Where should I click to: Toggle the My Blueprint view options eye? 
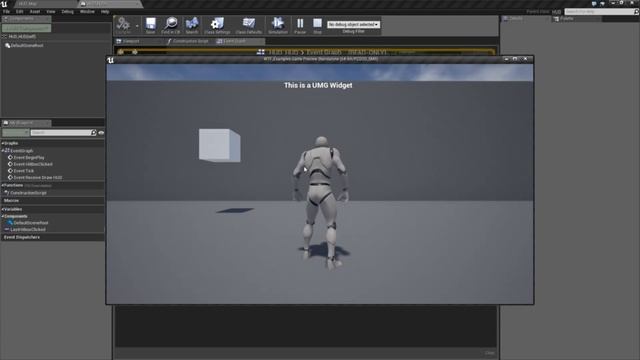(x=101, y=133)
